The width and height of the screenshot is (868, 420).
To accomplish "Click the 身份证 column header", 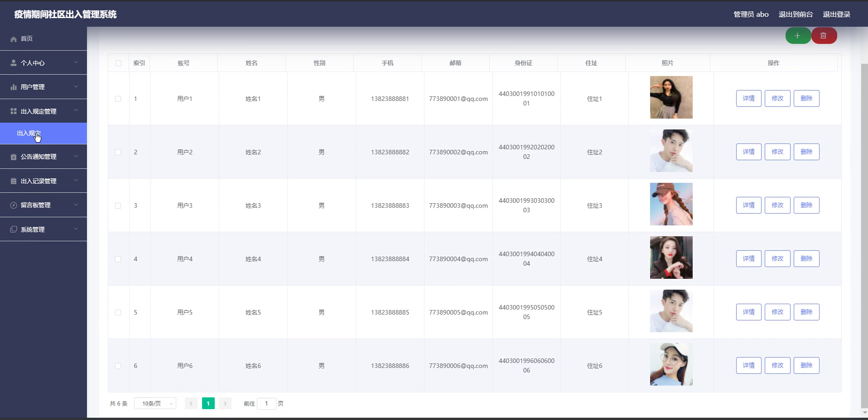I will 523,63.
